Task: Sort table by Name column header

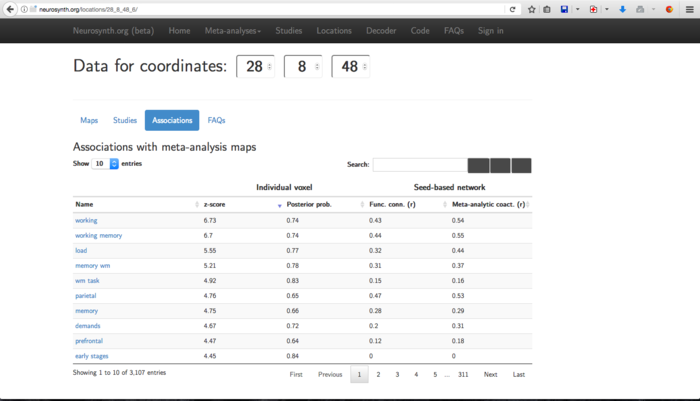Action: pos(134,204)
